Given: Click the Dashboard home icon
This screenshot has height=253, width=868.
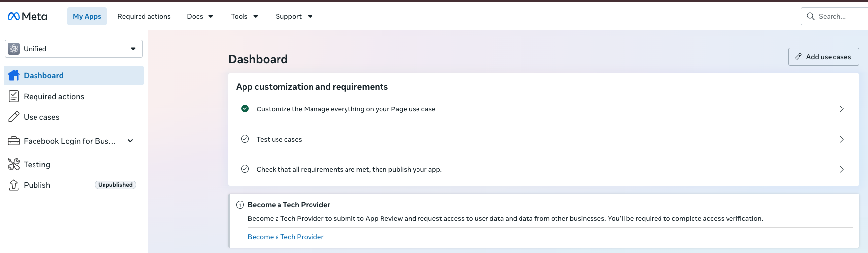Looking at the screenshot, I should [x=14, y=75].
